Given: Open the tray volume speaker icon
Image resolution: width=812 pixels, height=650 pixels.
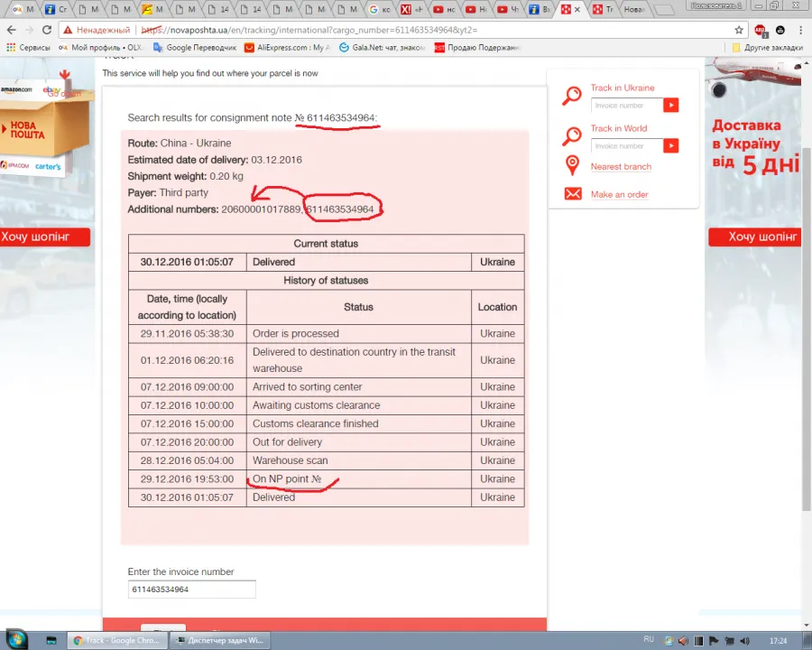Looking at the screenshot, I should pyautogui.click(x=744, y=641).
